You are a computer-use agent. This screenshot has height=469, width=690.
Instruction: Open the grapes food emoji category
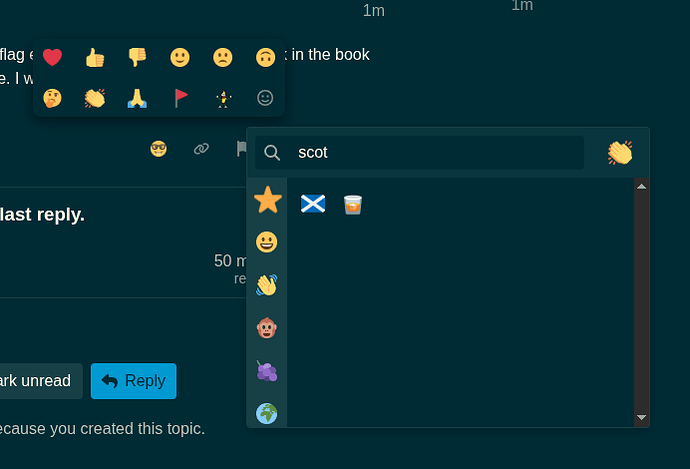(x=267, y=371)
